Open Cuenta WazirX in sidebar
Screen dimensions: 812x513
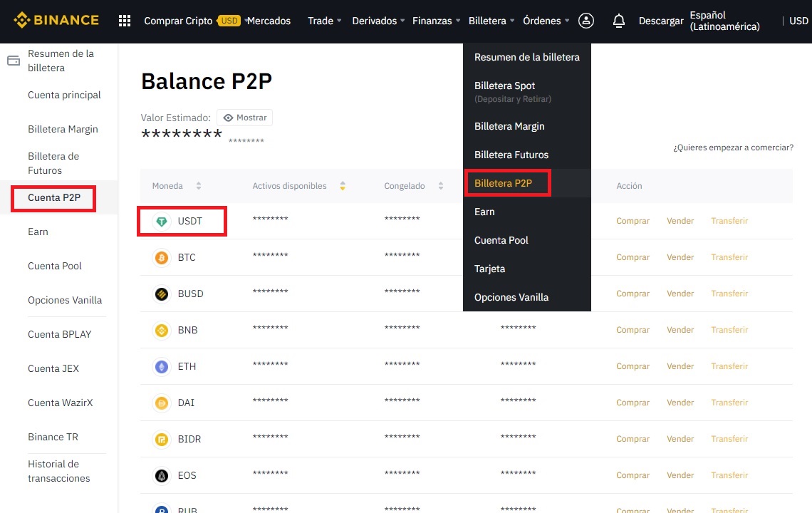point(60,403)
